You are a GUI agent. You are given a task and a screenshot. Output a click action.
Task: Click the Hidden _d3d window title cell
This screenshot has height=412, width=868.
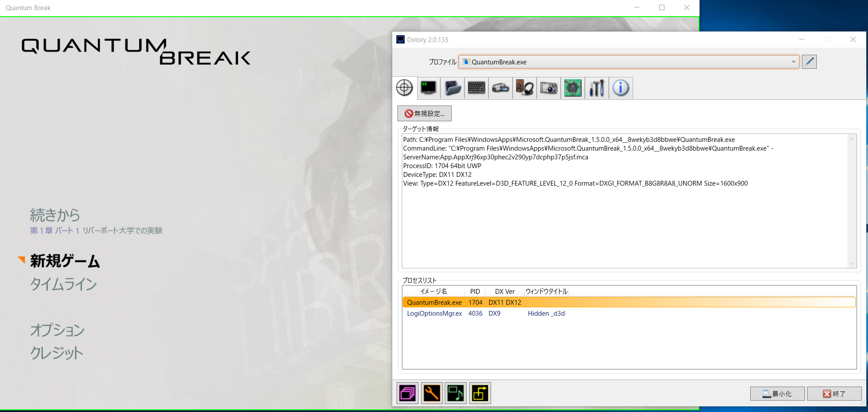pos(546,313)
